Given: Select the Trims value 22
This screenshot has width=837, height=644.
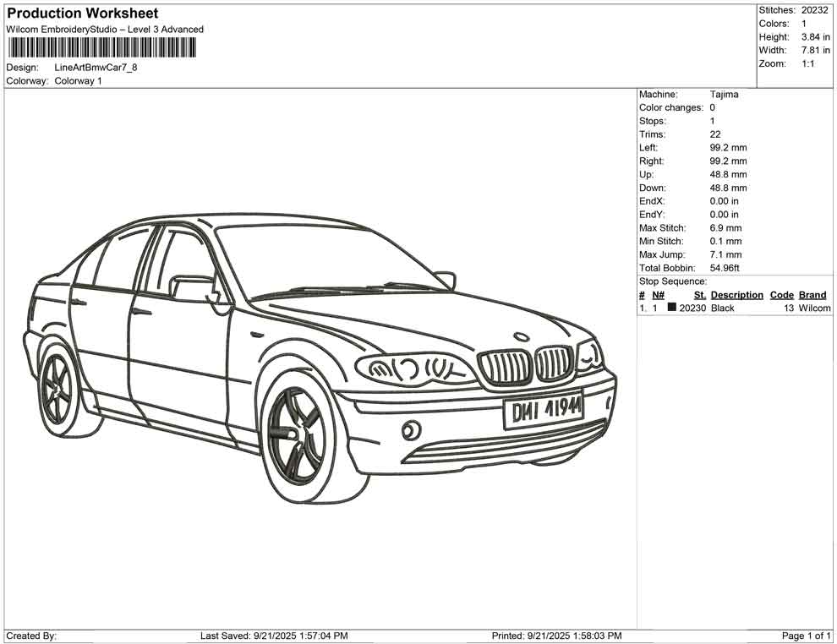Looking at the screenshot, I should click(714, 134).
